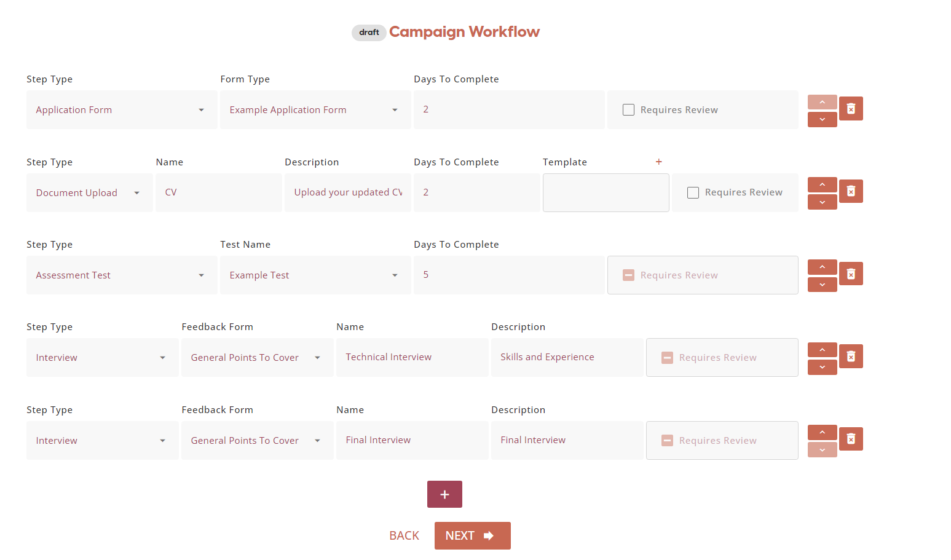Move Final Interview step up
The image size is (951, 560).
(822, 432)
